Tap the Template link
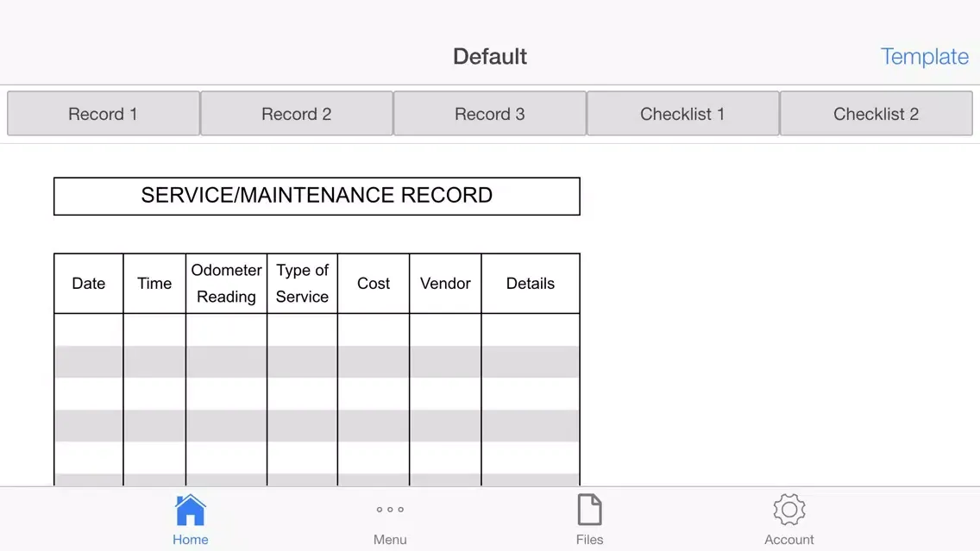Screen dimensions: 980x551 (x=925, y=56)
